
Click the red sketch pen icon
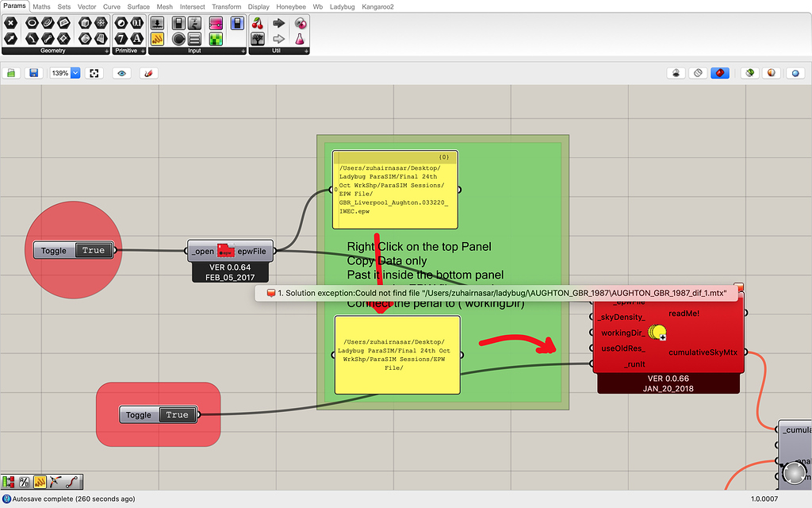pos(147,73)
